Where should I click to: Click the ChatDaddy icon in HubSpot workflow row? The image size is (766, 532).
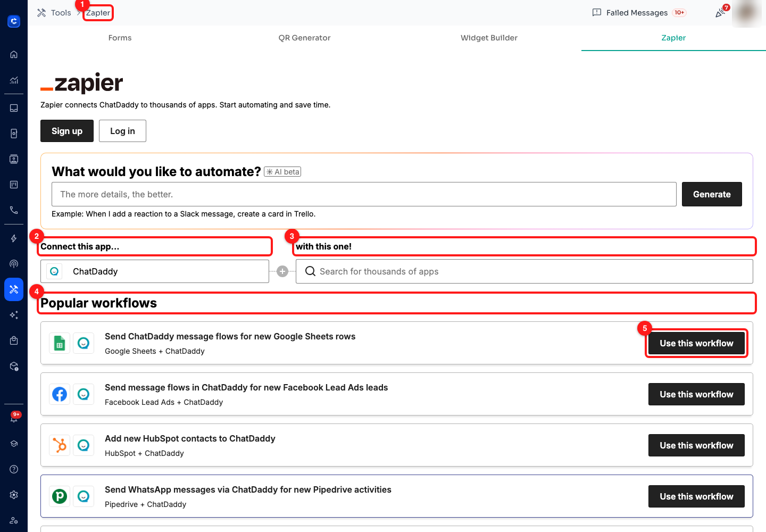click(x=84, y=445)
